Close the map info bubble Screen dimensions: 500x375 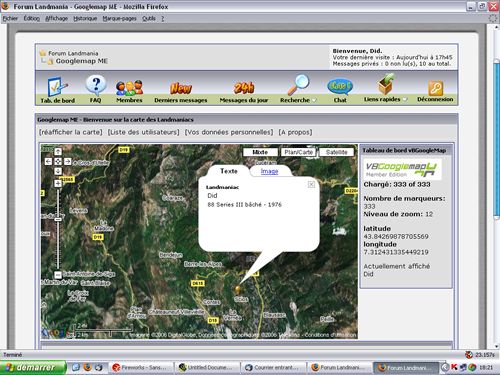tap(311, 184)
